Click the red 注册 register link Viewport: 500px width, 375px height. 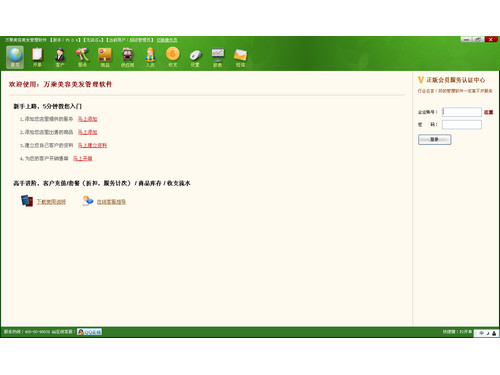488,112
